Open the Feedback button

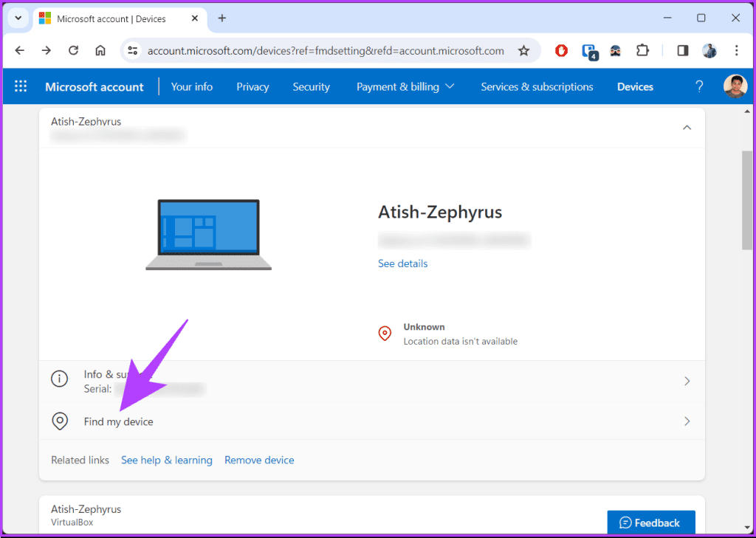pos(651,523)
